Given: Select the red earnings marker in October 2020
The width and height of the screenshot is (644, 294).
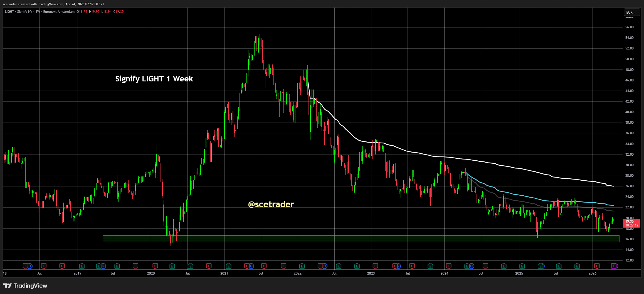Looking at the screenshot, I should [x=209, y=266].
